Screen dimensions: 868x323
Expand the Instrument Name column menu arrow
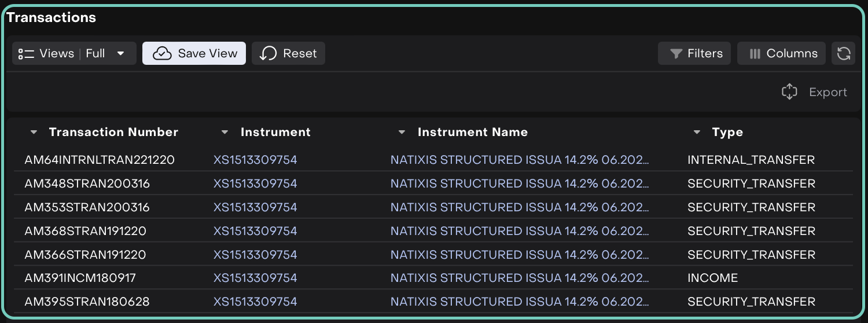tap(402, 133)
